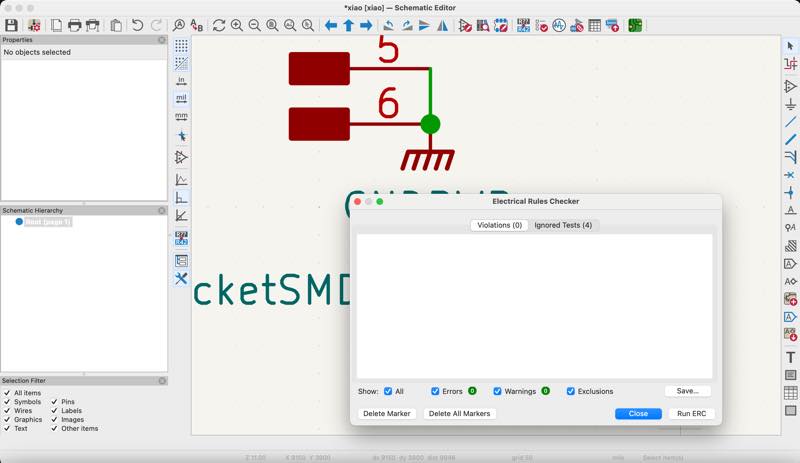Rotate selection counterclockwise
800x463 pixels.
[389, 25]
